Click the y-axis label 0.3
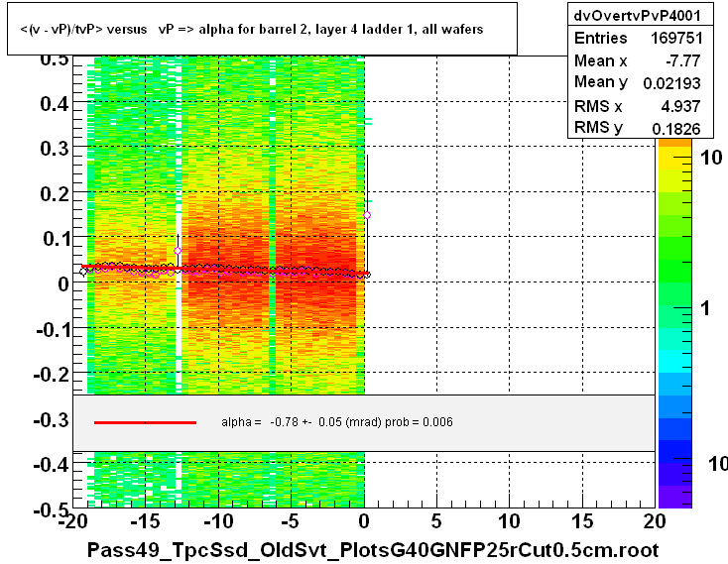The width and height of the screenshot is (728, 564). point(55,149)
